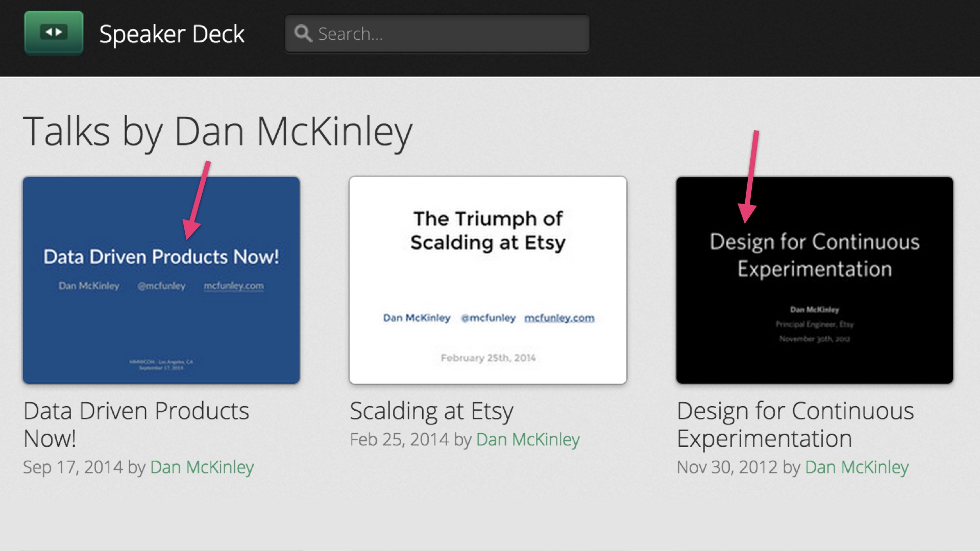Screen dimensions: 980x551
Task: Open Dan McKinley link beside Feb 25, 2014
Action: tap(528, 439)
